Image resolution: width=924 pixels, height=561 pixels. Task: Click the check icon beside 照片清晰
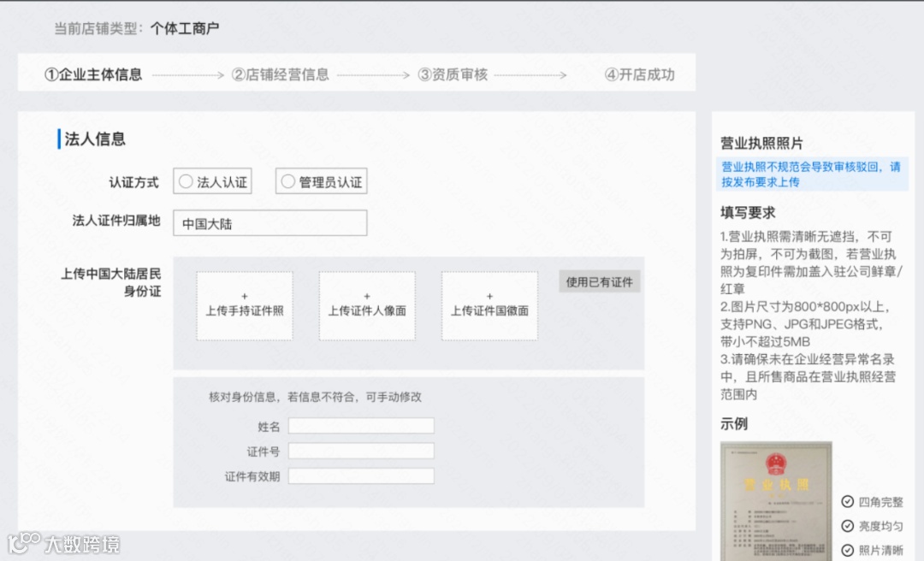pos(847,550)
